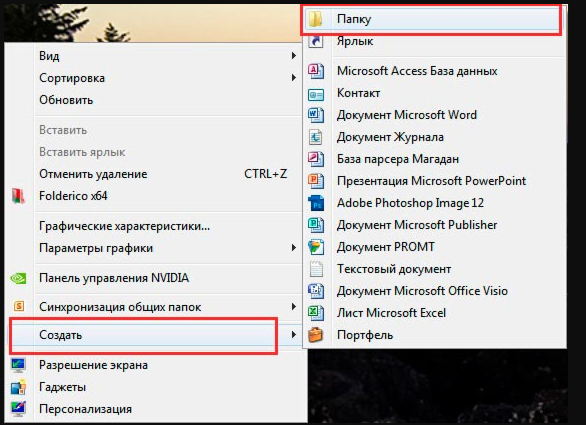The image size is (586, 425).
Task: Click the NVIDIA control panel icon
Action: (x=18, y=278)
